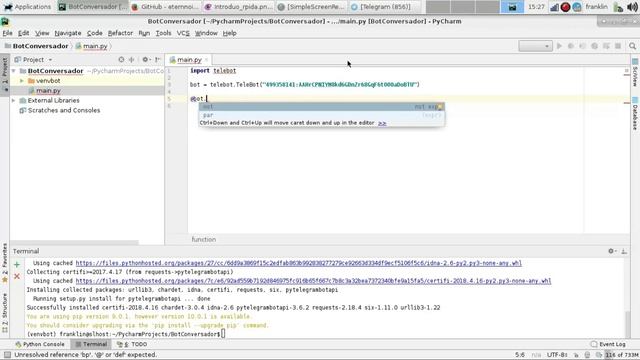Open the Database side tool window
Screen dimensions: 640x360
pyautogui.click(x=635, y=113)
